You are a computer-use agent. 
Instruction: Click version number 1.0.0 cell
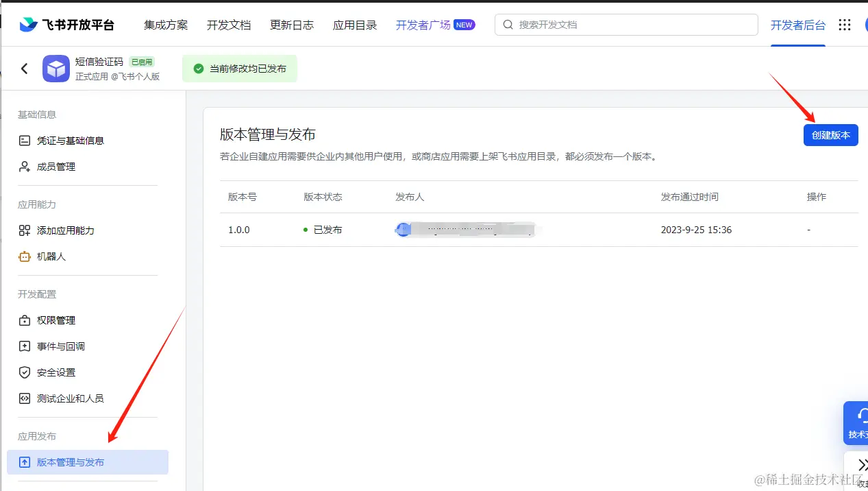point(239,230)
